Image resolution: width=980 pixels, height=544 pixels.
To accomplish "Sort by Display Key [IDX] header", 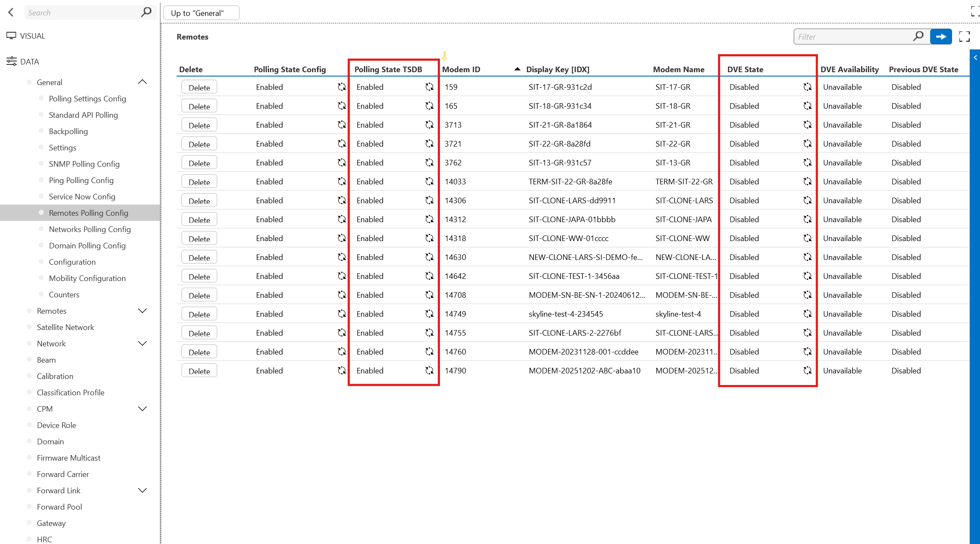I will [x=558, y=69].
